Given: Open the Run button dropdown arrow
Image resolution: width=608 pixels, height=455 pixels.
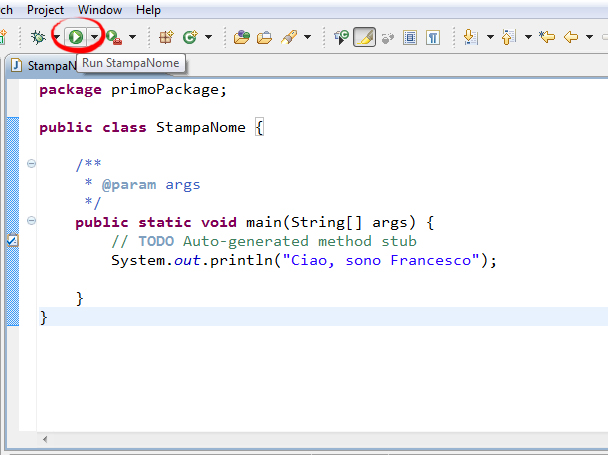Looking at the screenshot, I should click(x=93, y=37).
